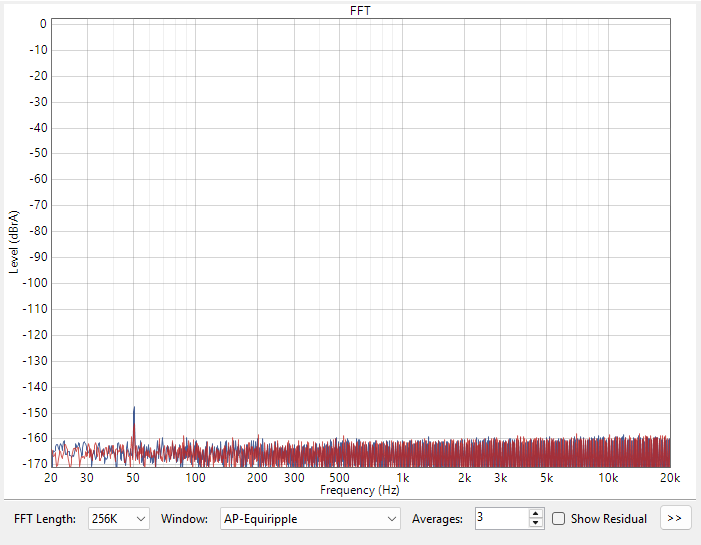Click the 1k frequency axis tick label
The height and width of the screenshot is (545, 701).
point(403,478)
